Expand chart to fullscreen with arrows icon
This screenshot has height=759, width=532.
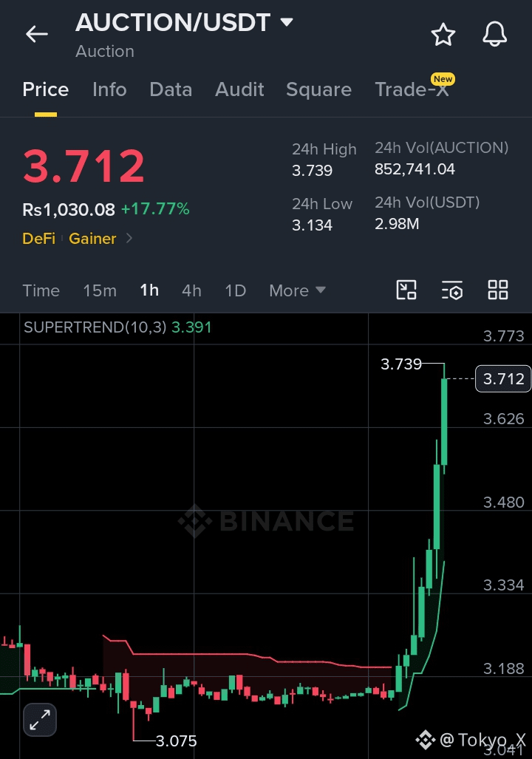click(x=40, y=720)
